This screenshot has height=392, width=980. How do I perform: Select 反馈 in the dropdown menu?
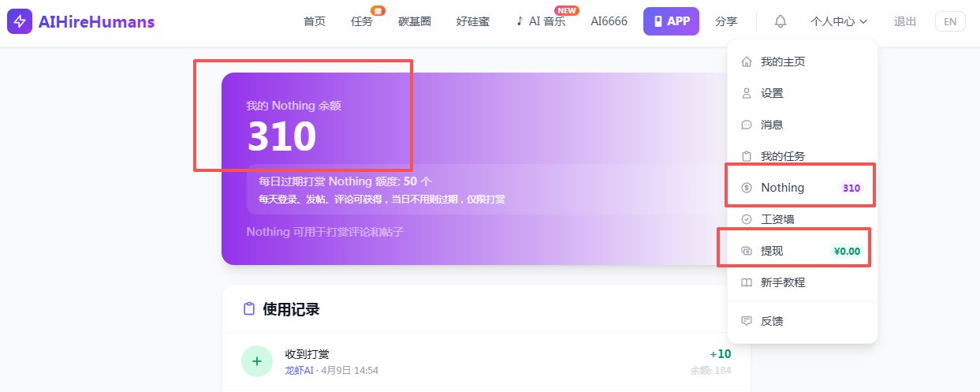(771, 321)
